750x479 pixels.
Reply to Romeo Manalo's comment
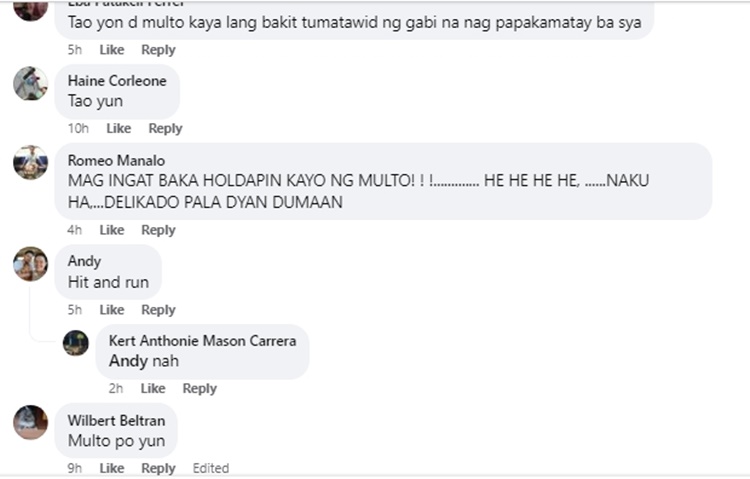(x=158, y=230)
